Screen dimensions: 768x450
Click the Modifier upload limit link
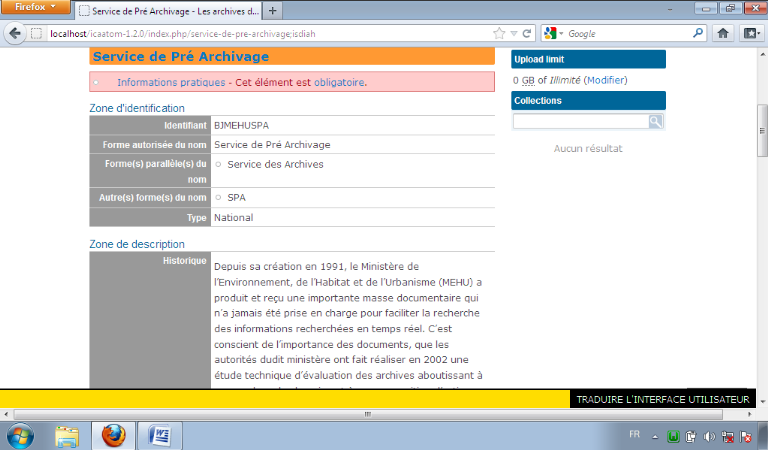(x=605, y=80)
